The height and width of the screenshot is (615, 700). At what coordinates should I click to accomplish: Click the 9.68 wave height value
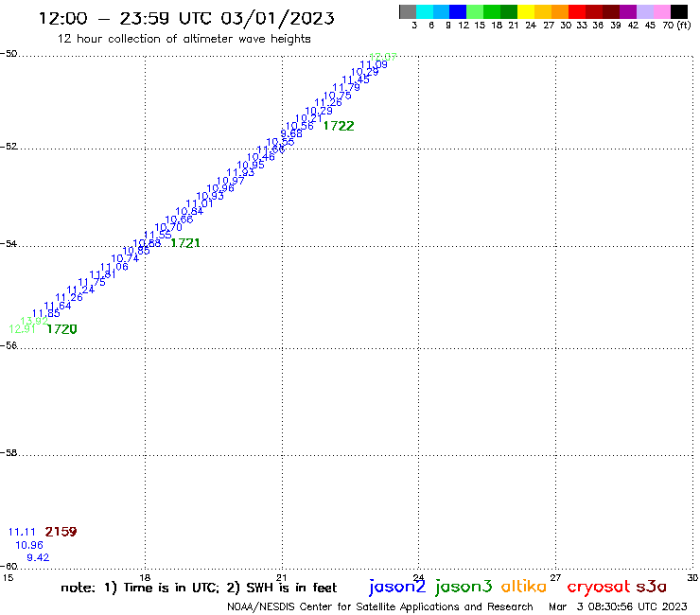click(291, 133)
